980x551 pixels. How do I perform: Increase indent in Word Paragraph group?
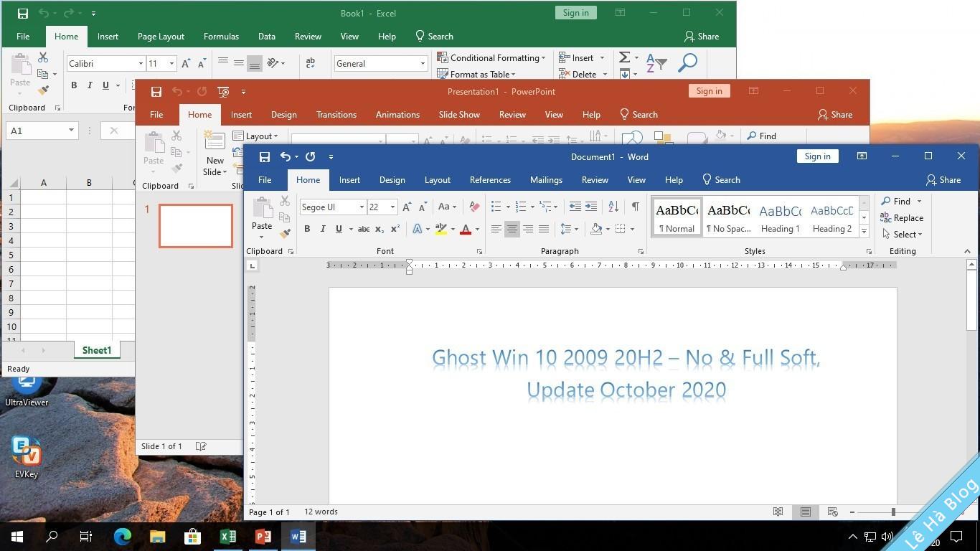click(x=591, y=207)
